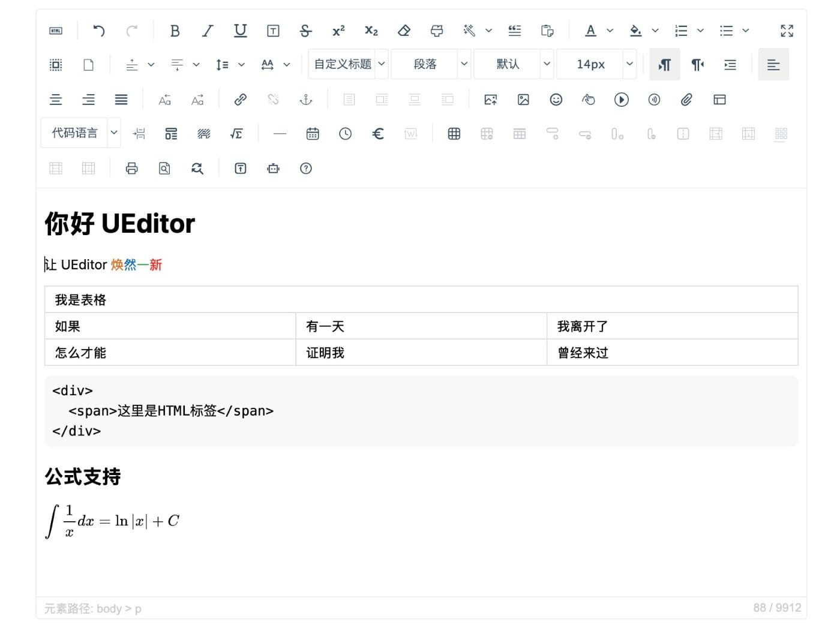Screen dimensions: 840x628
Task: Click the 公式支持 heading
Action: point(83,477)
